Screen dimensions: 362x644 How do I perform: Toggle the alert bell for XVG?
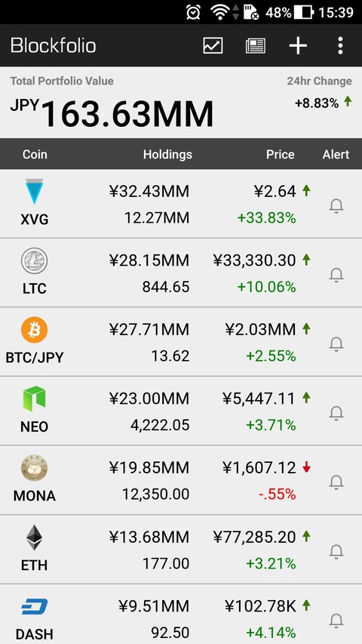tap(336, 205)
